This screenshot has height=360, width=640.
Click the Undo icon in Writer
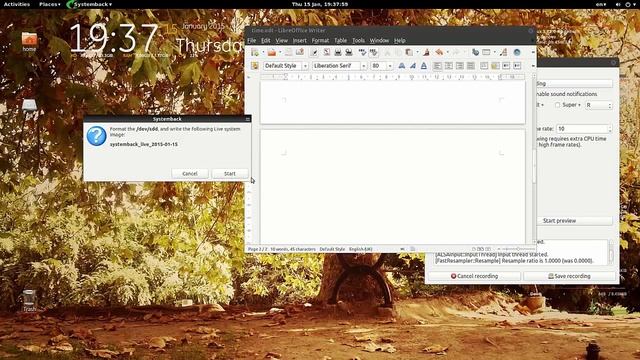(439, 52)
